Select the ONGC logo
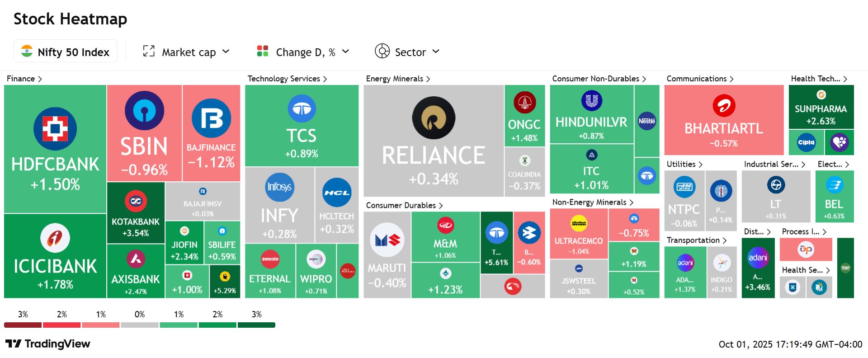 (524, 103)
